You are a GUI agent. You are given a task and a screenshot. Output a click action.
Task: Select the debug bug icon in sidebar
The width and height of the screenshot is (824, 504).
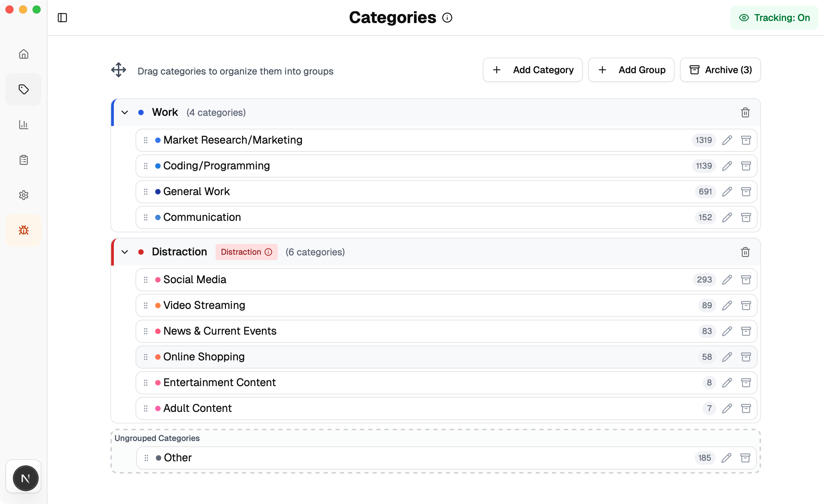[23, 230]
